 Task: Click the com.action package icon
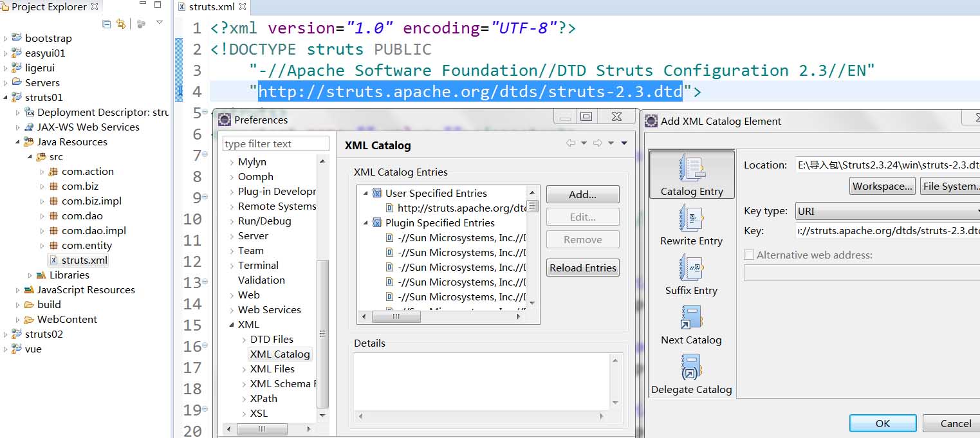click(x=53, y=172)
